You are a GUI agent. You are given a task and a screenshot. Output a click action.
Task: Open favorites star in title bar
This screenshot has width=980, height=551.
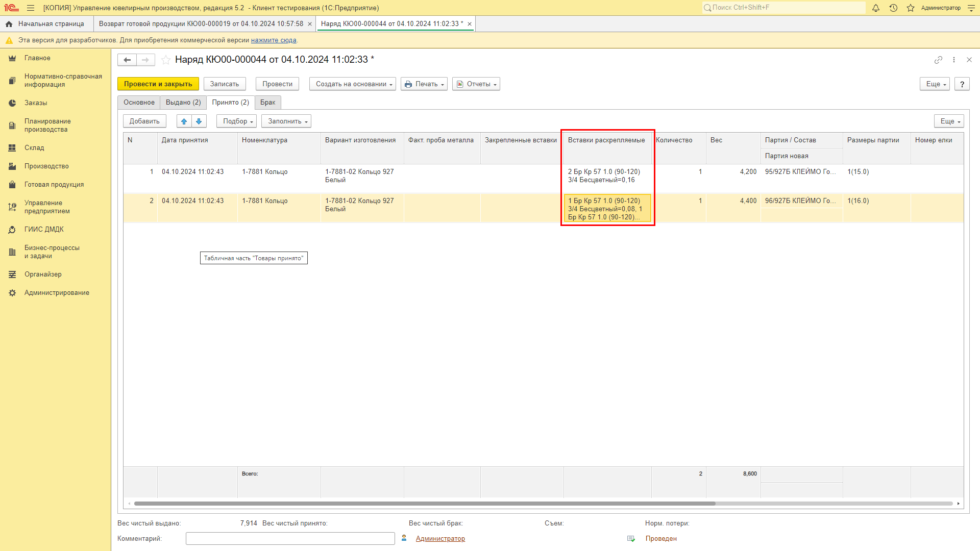(x=911, y=8)
